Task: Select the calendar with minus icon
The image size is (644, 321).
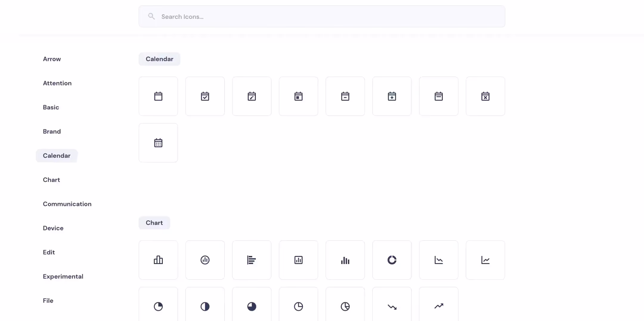Action: click(x=345, y=96)
